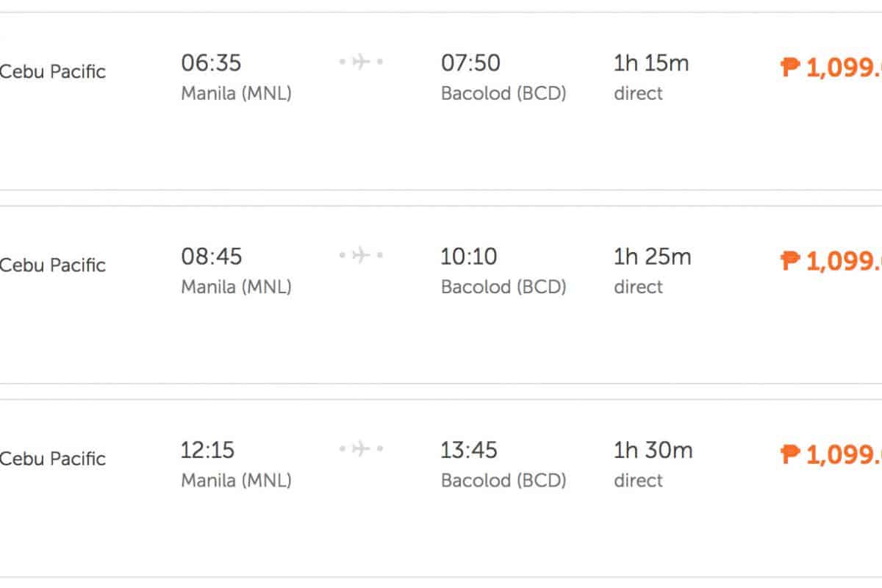Select the 12:15 departure time
This screenshot has width=882, height=588.
click(x=207, y=450)
